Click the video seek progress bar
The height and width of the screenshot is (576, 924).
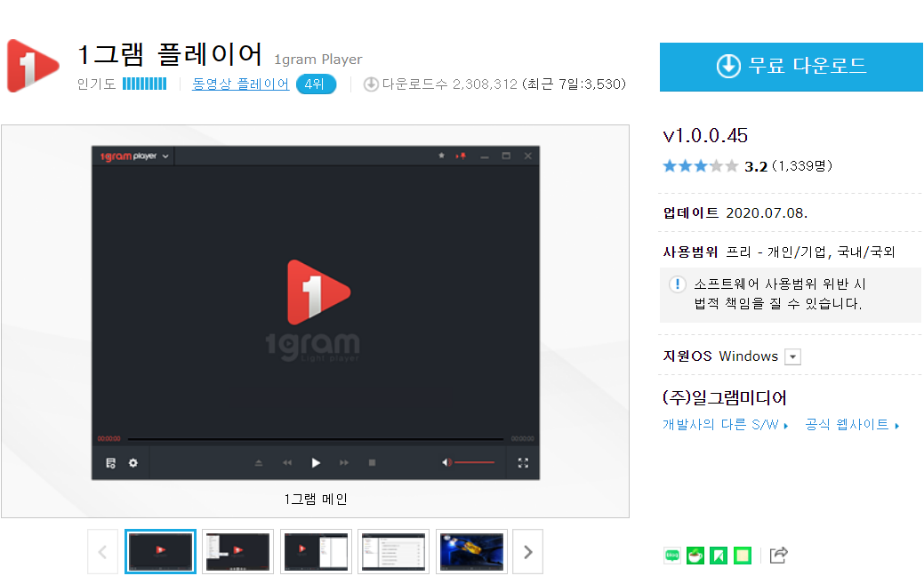(x=316, y=439)
